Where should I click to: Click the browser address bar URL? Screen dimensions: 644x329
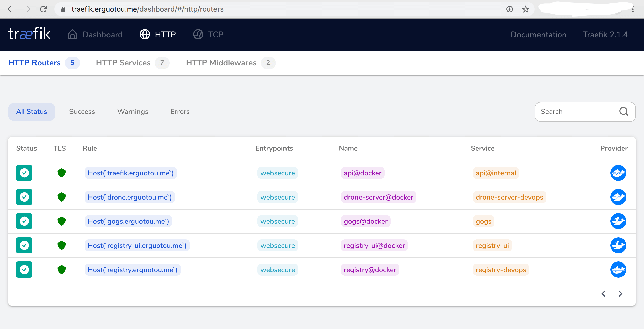click(x=148, y=9)
